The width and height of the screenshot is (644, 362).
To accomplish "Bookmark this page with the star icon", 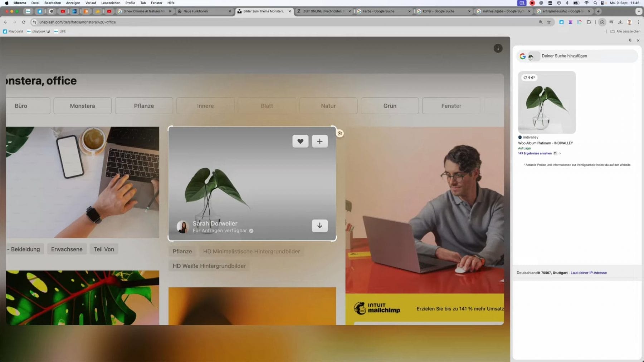I will [x=549, y=22].
